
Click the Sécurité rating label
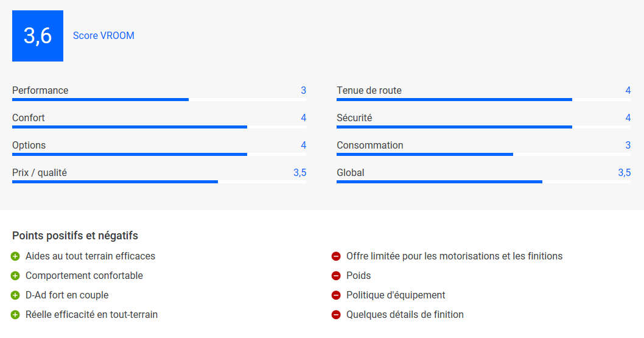click(x=354, y=118)
